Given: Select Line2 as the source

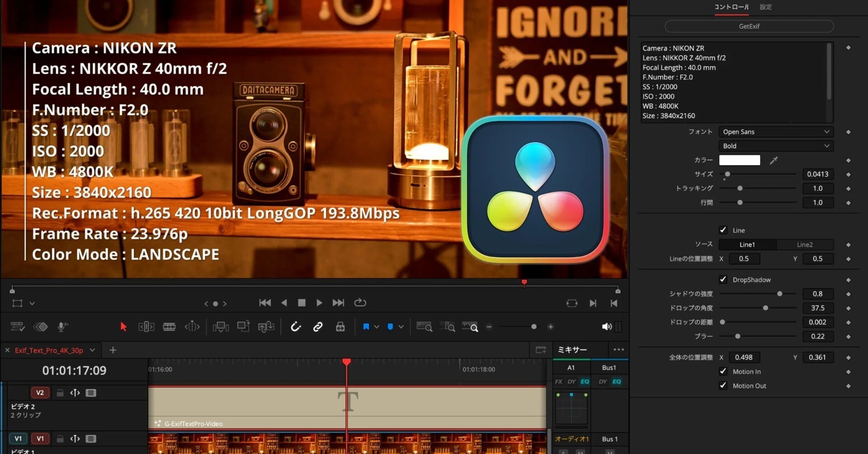Looking at the screenshot, I should click(x=805, y=244).
